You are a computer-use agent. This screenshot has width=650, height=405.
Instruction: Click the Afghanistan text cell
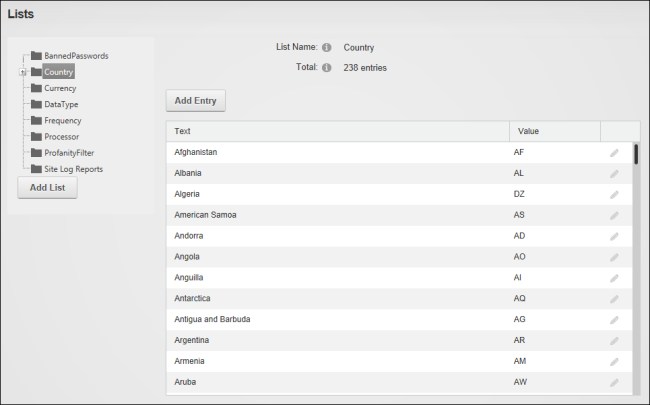click(338, 153)
